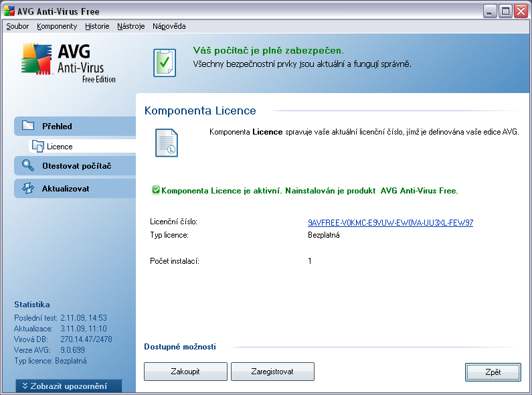Open the Soubor menu

coord(17,26)
